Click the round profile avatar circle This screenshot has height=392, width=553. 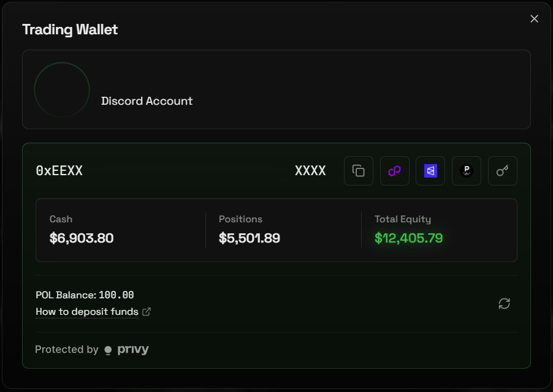click(x=62, y=90)
